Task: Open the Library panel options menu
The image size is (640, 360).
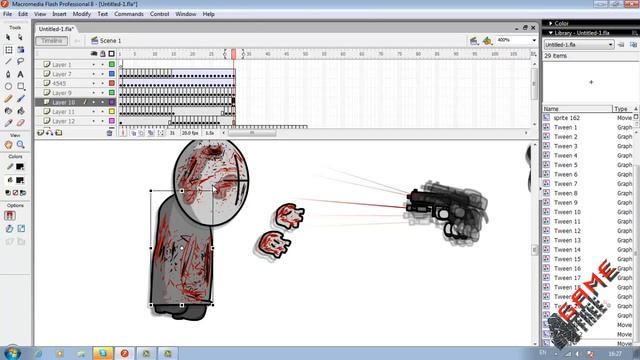Action: coord(635,33)
